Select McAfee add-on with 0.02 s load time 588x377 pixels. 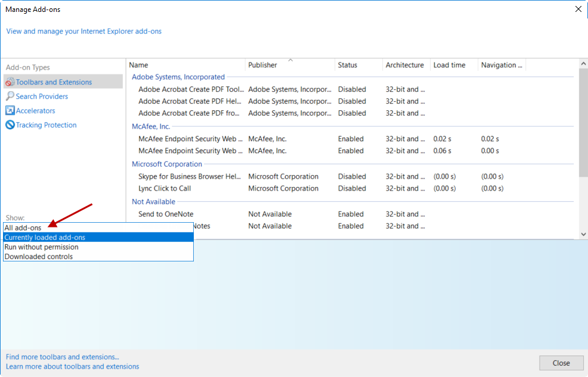point(352,139)
